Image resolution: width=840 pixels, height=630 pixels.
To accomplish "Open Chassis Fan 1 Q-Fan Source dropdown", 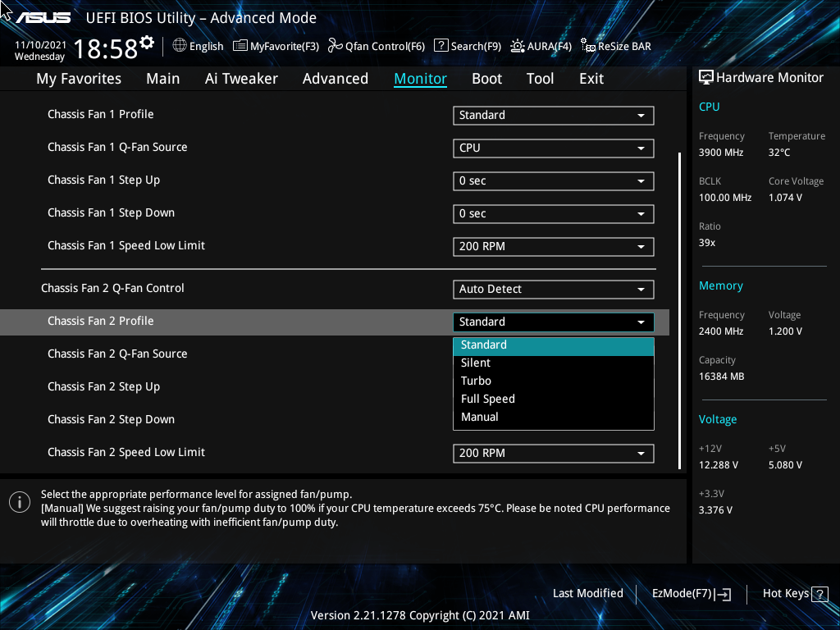I will [x=554, y=148].
